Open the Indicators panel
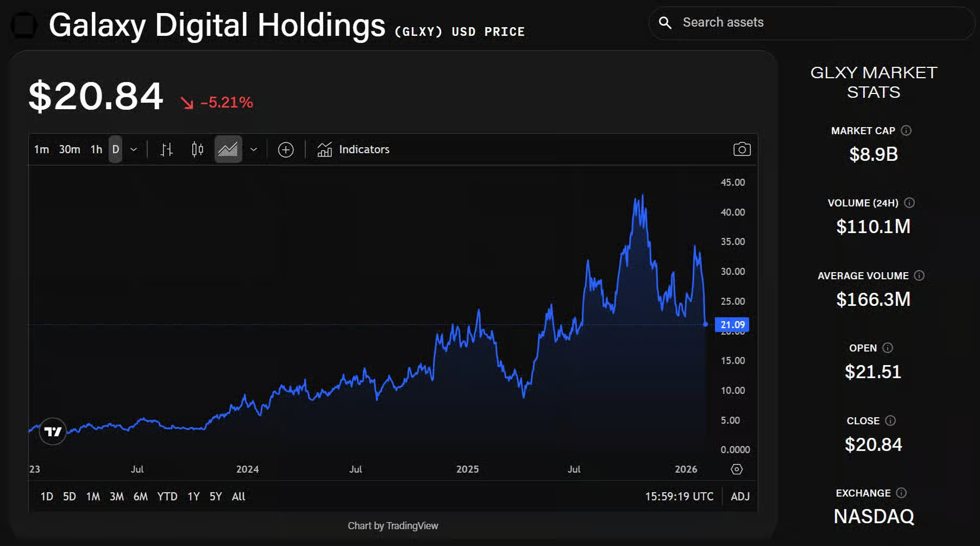Screen dimensions: 980x546 pos(353,149)
